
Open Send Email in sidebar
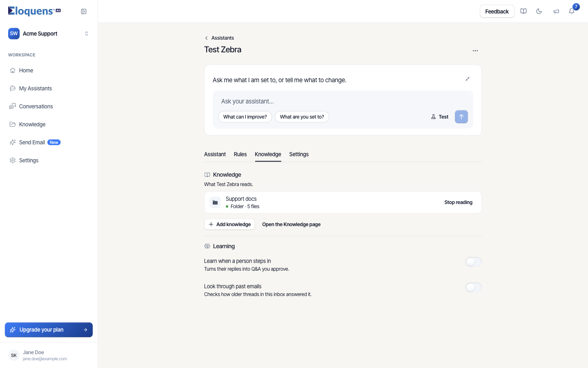point(49,142)
